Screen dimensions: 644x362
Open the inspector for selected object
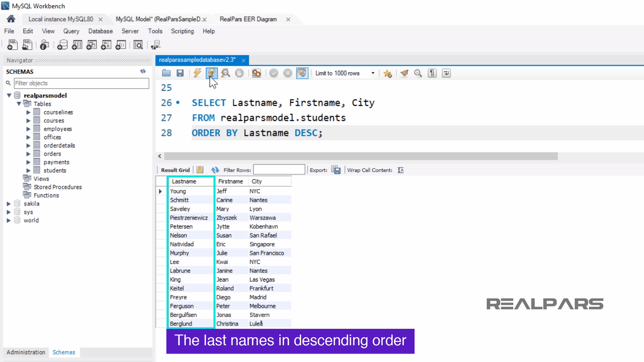tap(44, 45)
